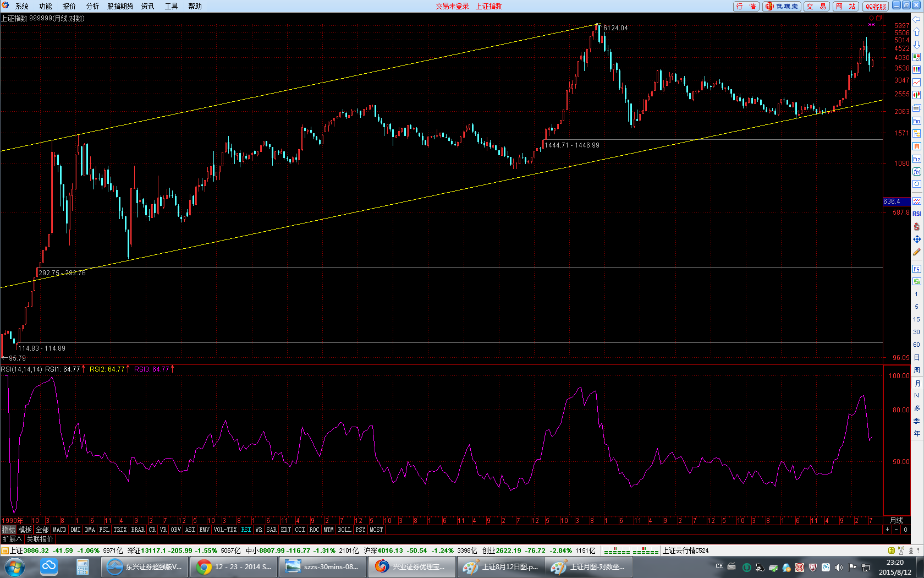Click the yellow status icon in status bar
The width and height of the screenshot is (924, 578).
(892, 550)
